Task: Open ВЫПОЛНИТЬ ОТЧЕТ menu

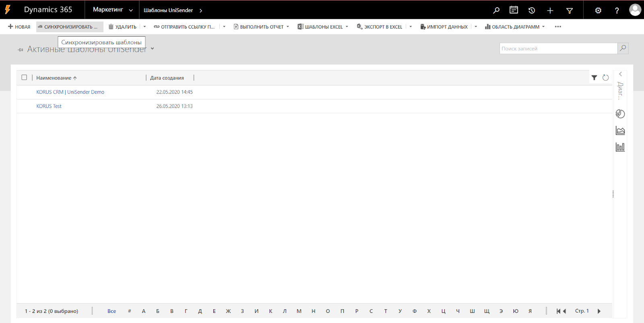Action: click(261, 27)
